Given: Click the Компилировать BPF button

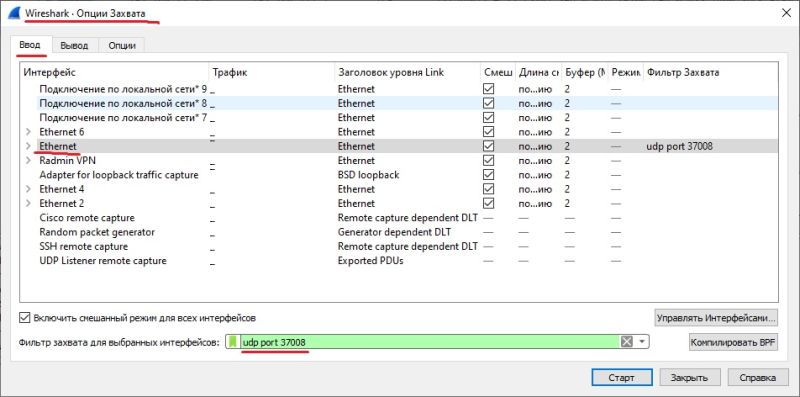Looking at the screenshot, I should 733,342.
